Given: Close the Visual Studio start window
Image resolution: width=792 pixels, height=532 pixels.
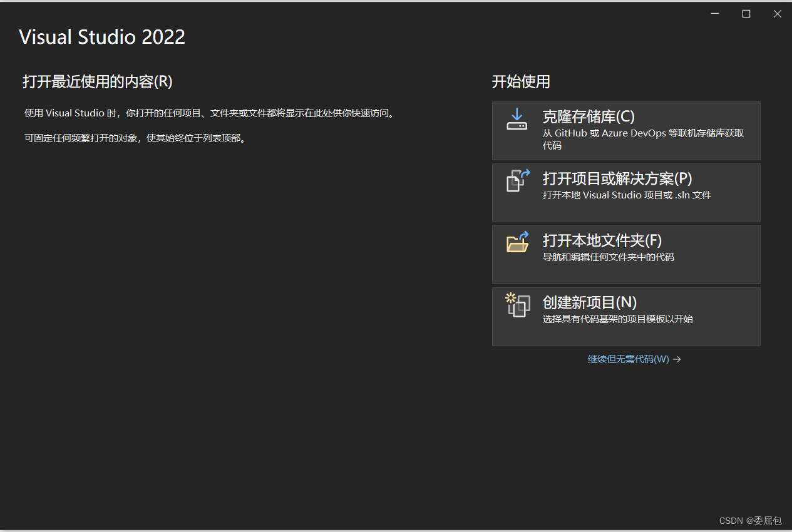Looking at the screenshot, I should coord(777,14).
